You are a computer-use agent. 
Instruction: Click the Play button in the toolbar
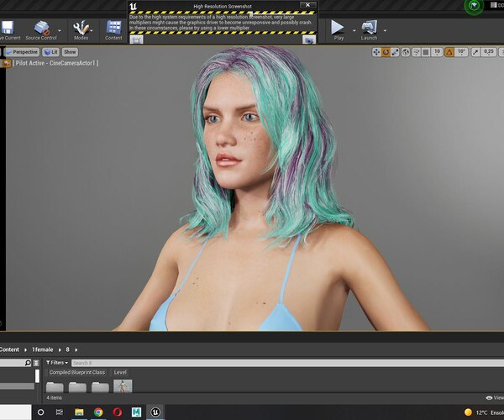click(339, 30)
